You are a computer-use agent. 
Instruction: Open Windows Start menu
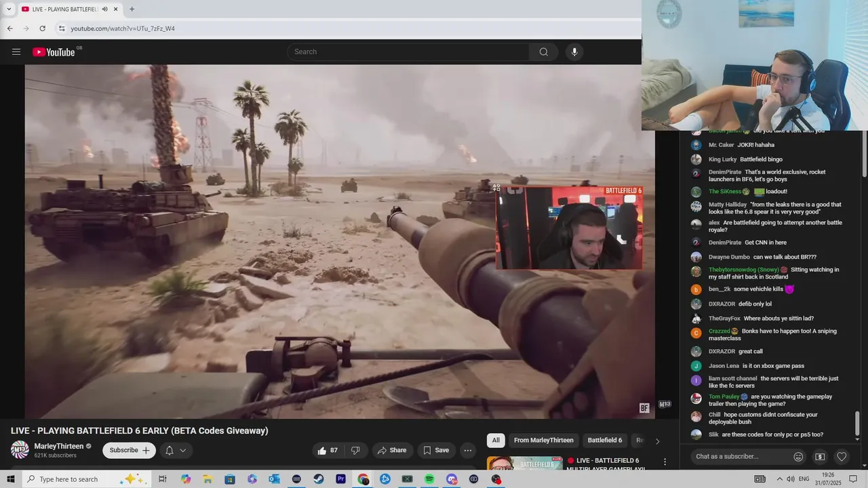click(10, 479)
